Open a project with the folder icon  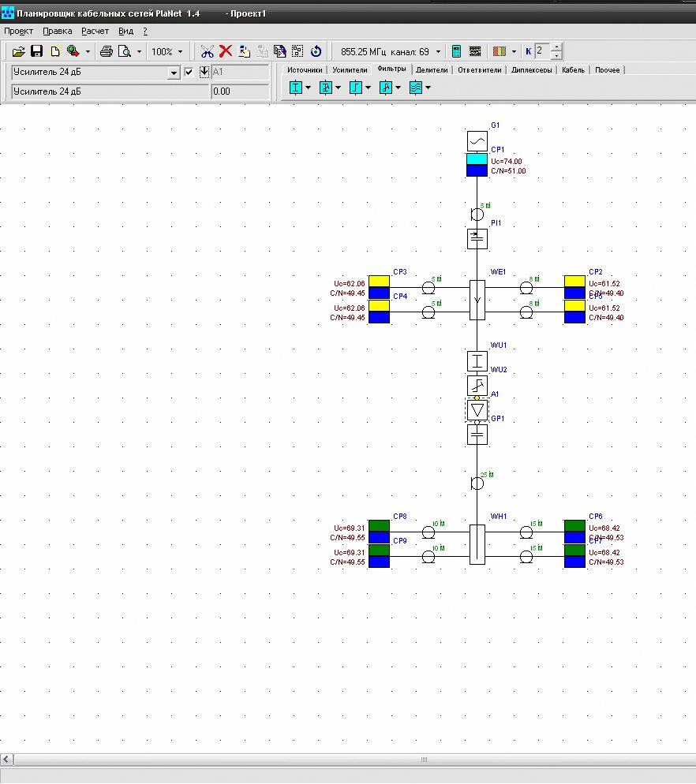pyautogui.click(x=18, y=51)
